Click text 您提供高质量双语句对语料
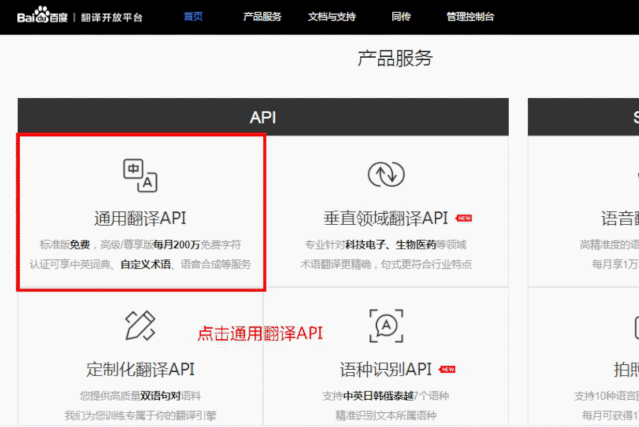 (x=140, y=396)
